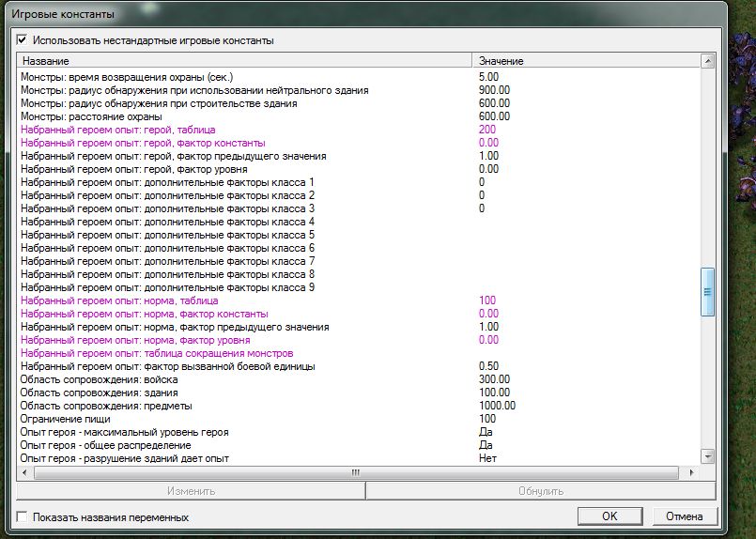
Task: Select row 'Монстры: радиус обнаружения при использовании нейтрального здания'
Action: coord(359,90)
